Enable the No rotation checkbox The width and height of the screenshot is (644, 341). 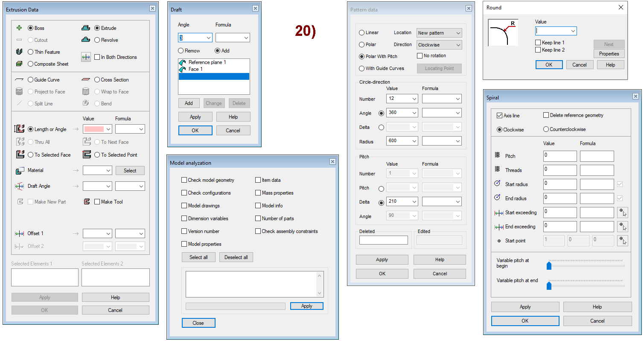pos(420,55)
